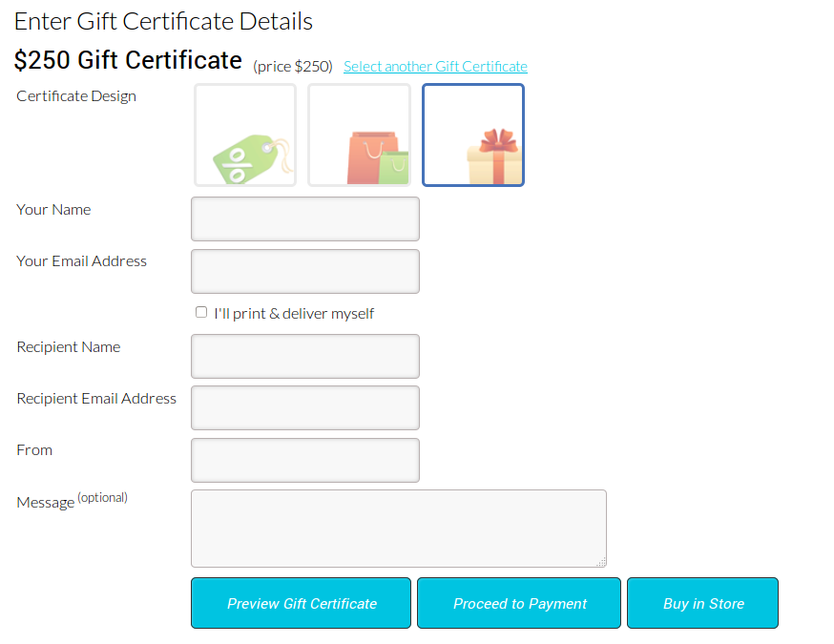Click inside the Message text area
Screen dimensions: 834x644
(399, 529)
